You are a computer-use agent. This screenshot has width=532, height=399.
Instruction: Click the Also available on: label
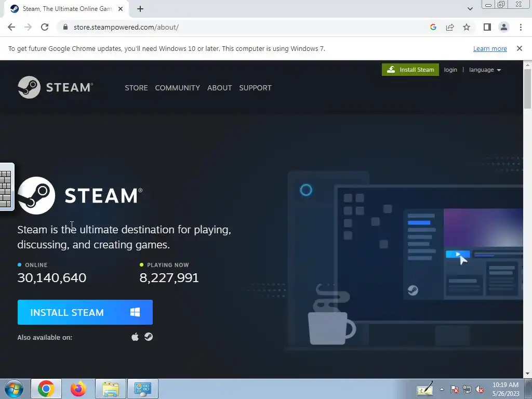pos(45,337)
